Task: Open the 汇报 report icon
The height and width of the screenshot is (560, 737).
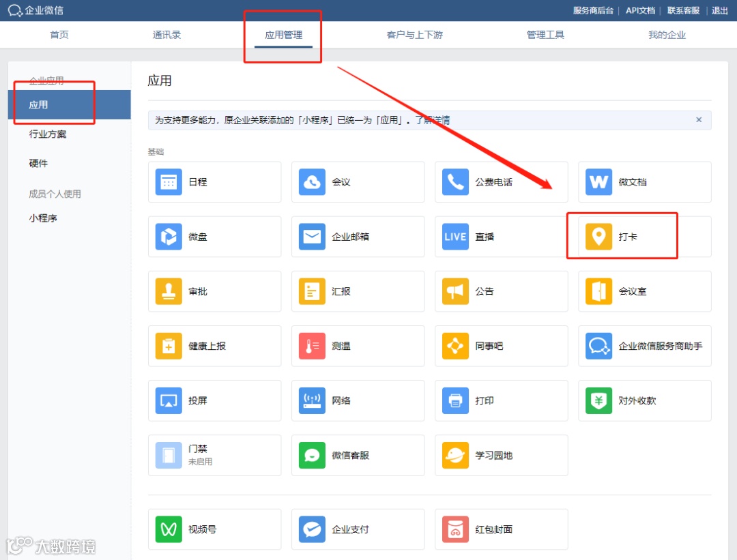Action: click(x=312, y=291)
